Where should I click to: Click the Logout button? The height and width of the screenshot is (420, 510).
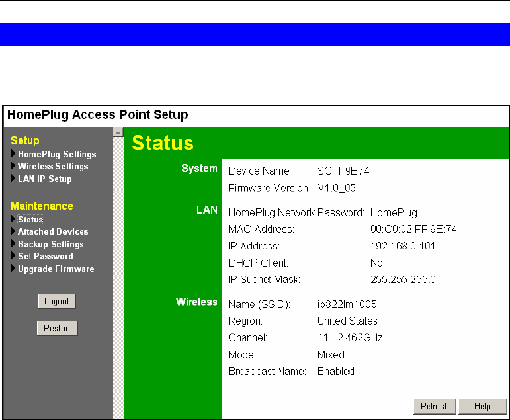[57, 301]
